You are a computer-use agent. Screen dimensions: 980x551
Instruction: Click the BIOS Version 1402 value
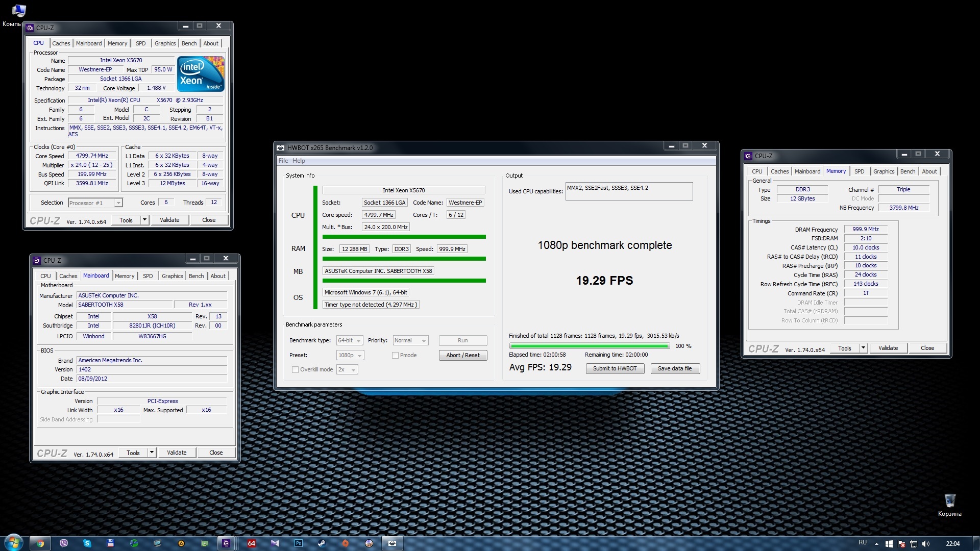(152, 370)
